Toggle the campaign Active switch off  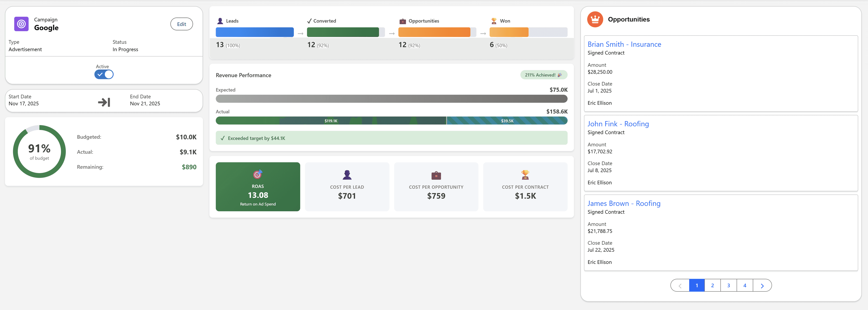(104, 74)
